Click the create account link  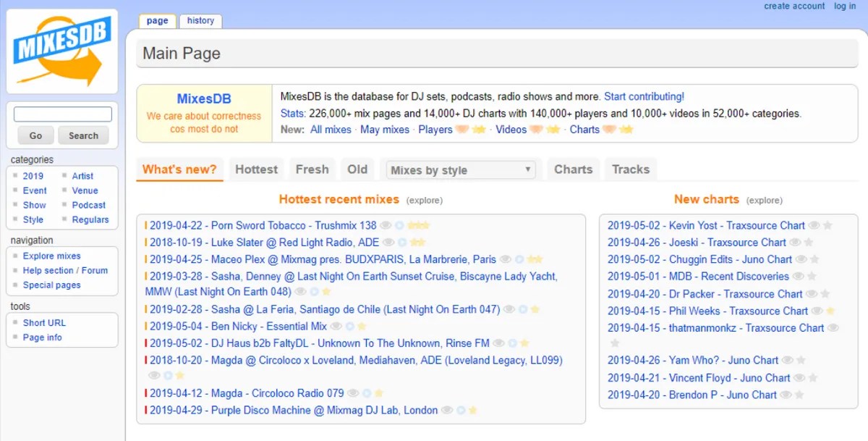[794, 7]
